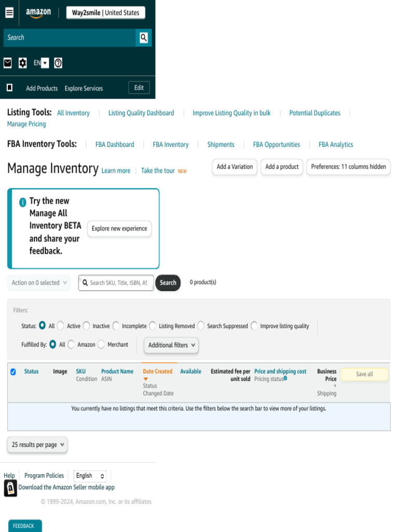Sort by SKU column header
Viewport: 399px width, 532px height.
coord(81,371)
